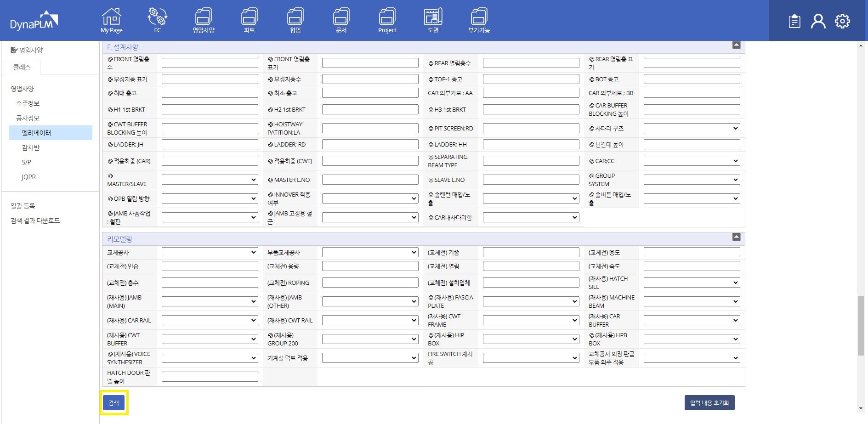Open the CAR:CC dropdown
Screen dimensions: 868x424
click(692, 161)
